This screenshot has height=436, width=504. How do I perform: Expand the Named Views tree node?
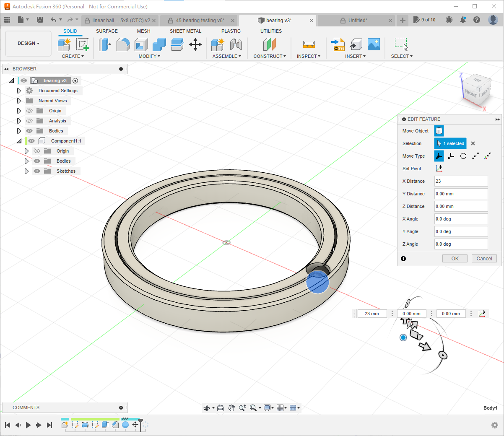19,101
